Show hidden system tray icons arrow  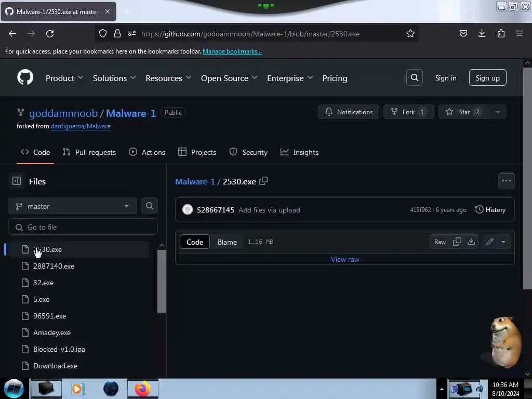click(442, 389)
